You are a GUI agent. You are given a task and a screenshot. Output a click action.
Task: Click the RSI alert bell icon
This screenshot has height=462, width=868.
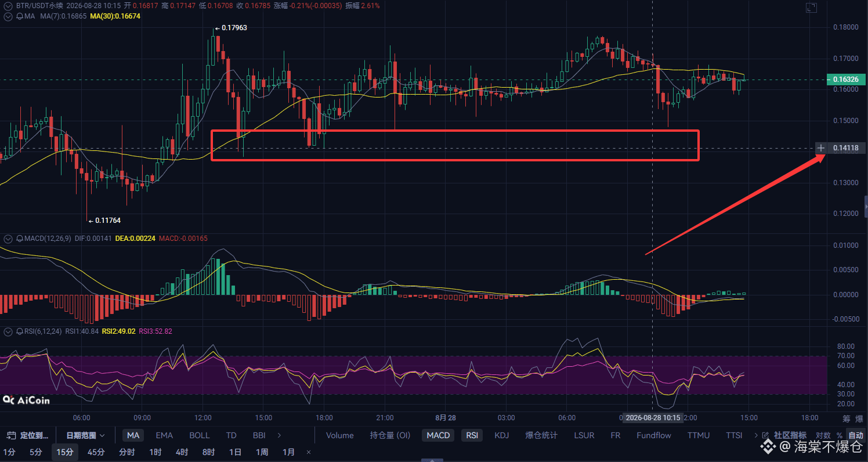click(x=20, y=332)
